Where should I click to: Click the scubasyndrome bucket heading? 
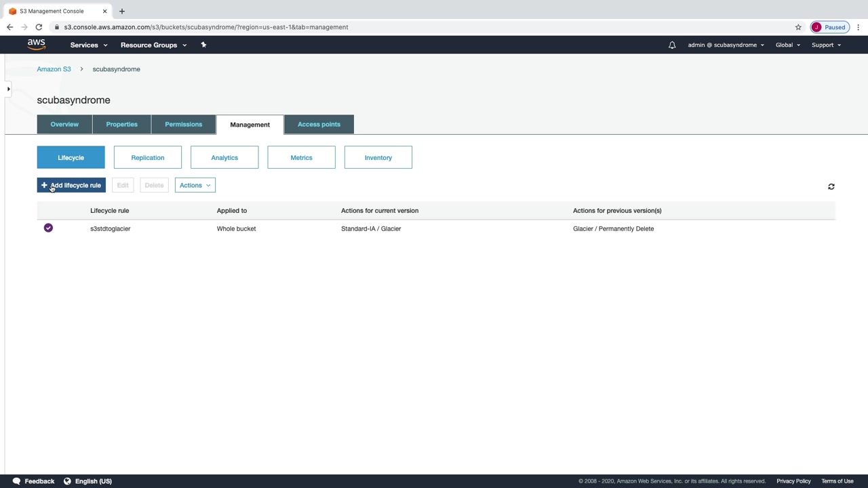(x=73, y=100)
